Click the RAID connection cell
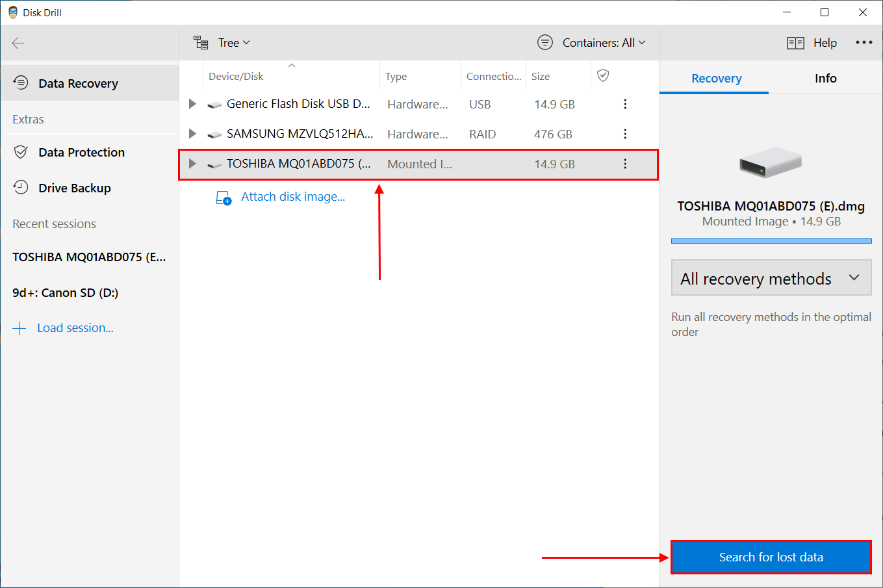This screenshot has height=588, width=883. [482, 134]
